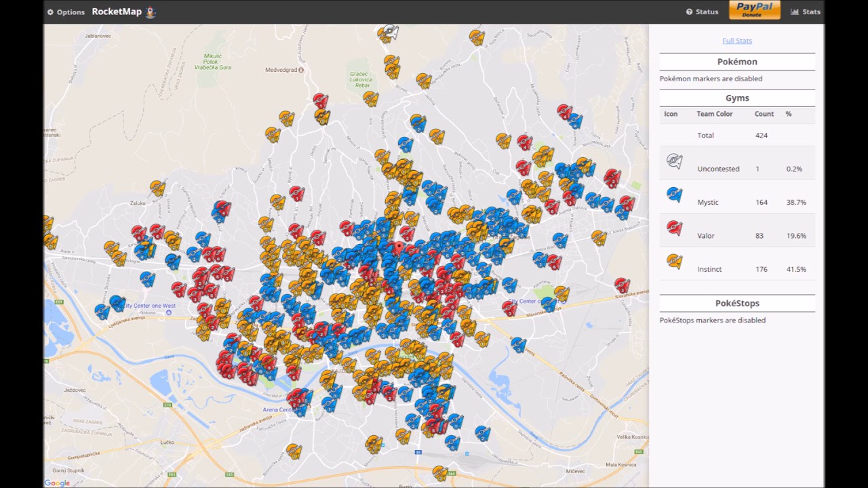Screen dimensions: 868x488
Task: Click the Velika Kosnica place label
Action: pyautogui.click(x=632, y=437)
